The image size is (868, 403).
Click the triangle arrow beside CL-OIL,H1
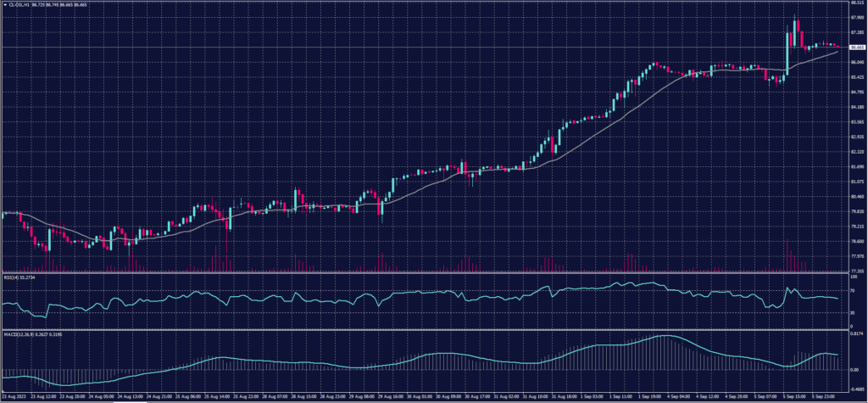point(3,4)
